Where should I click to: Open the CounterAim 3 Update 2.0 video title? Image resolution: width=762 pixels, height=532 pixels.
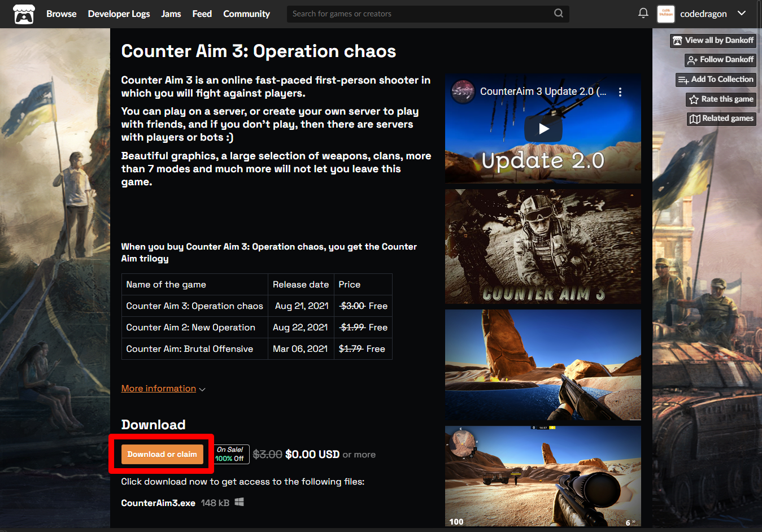click(x=543, y=91)
